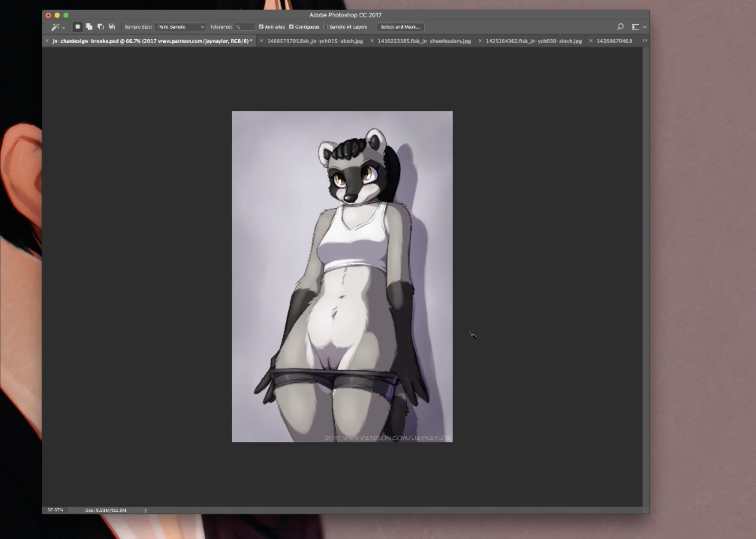Image resolution: width=756 pixels, height=539 pixels.
Task: Switch to the 1425164362.fisk_jn-ych030-sktch.jpg tab
Action: (534, 41)
